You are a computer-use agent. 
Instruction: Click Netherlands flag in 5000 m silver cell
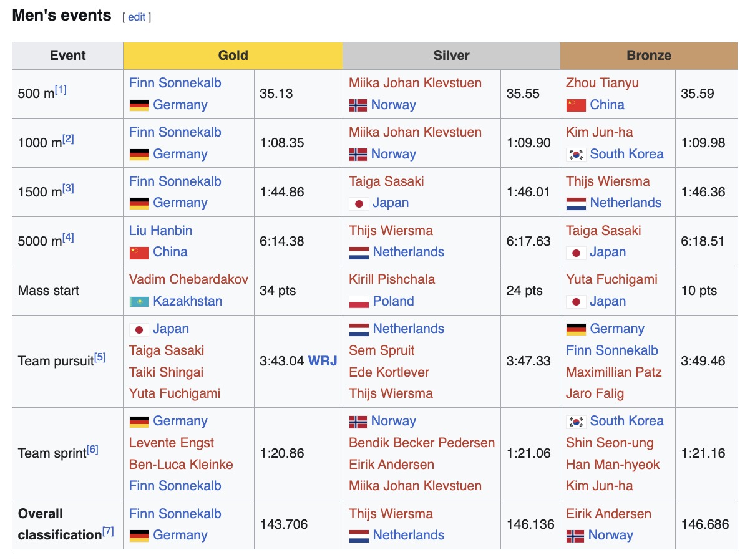click(358, 253)
